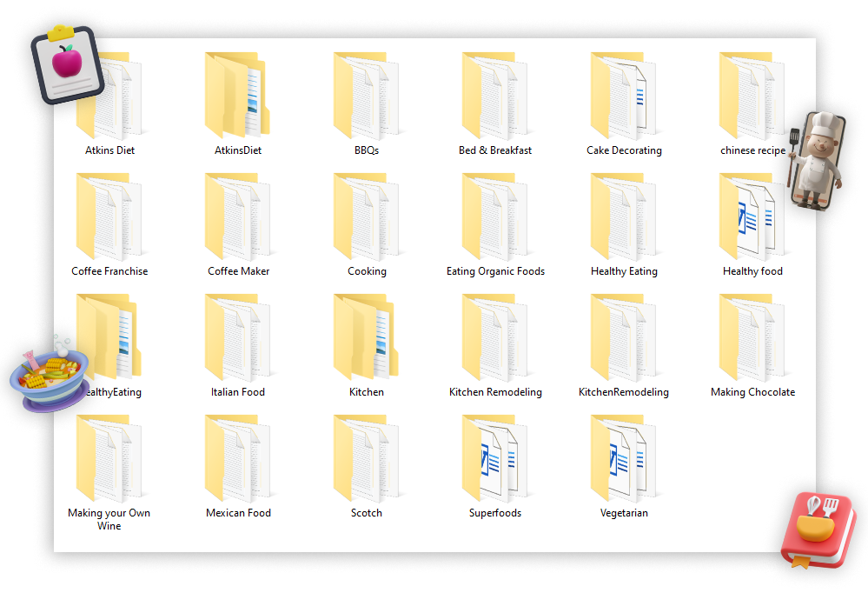
Task: Click the Making Chocolate folder
Action: pyautogui.click(x=752, y=337)
